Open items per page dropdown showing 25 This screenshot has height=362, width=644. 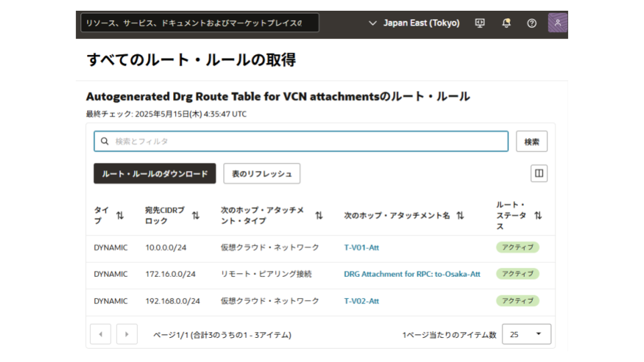(526, 334)
